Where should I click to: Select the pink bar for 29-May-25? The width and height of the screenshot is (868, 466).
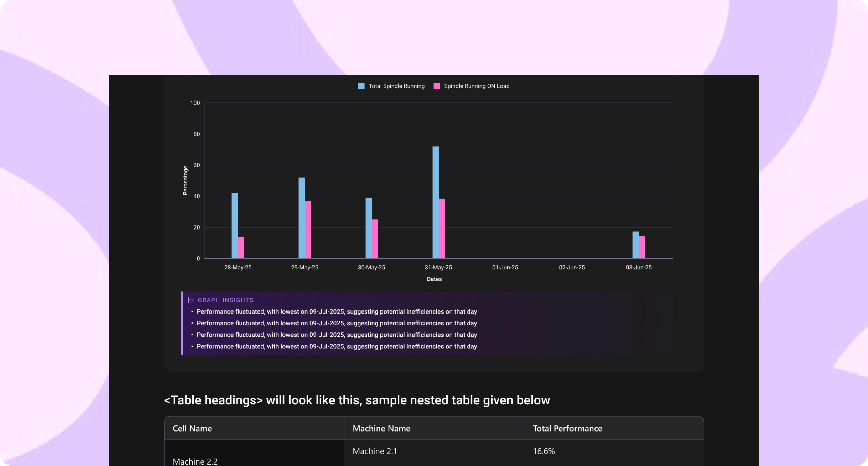click(308, 230)
